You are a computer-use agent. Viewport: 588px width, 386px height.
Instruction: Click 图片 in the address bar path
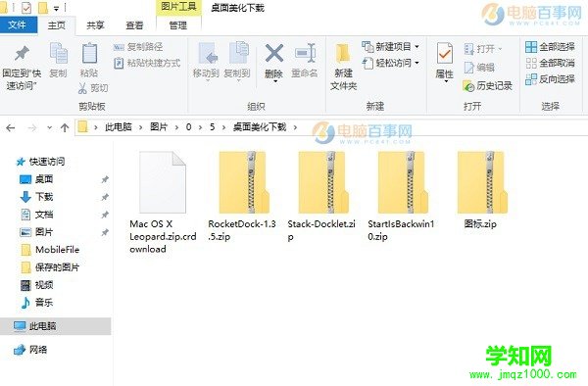[x=159, y=127]
